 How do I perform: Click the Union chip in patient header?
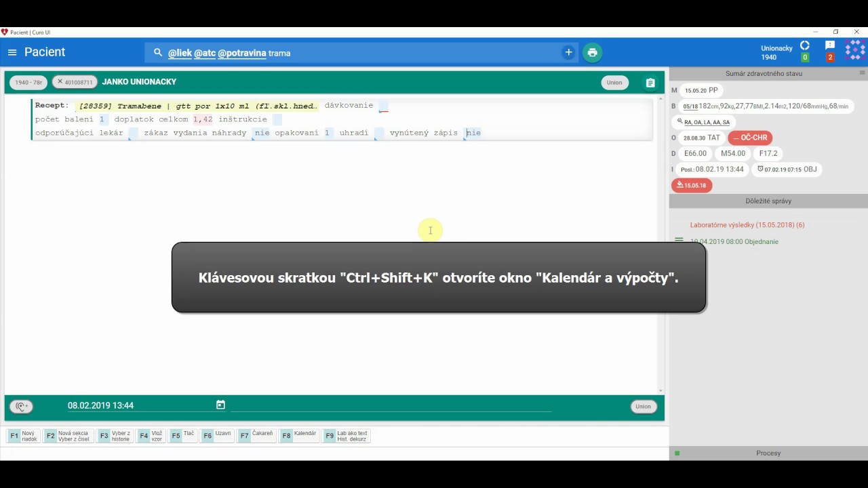614,83
